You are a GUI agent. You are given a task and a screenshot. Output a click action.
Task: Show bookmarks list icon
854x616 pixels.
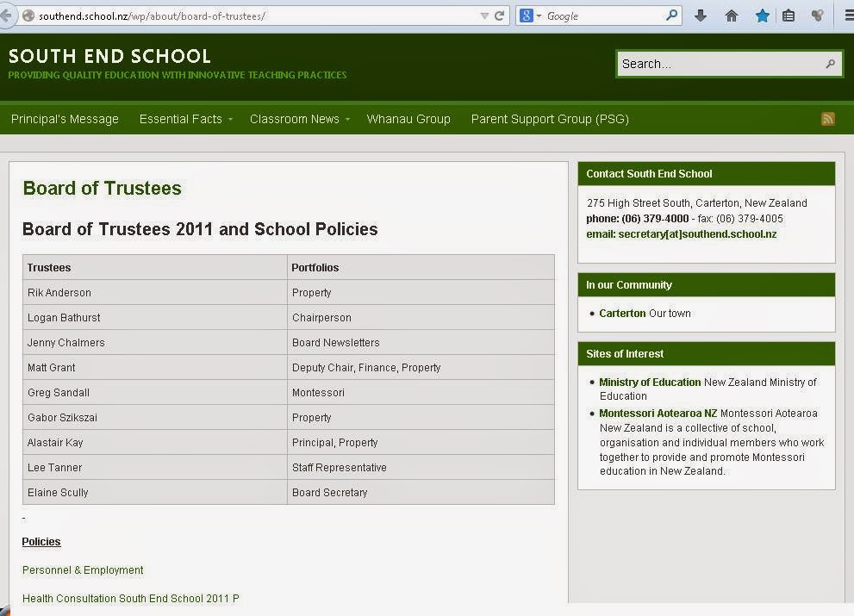pyautogui.click(x=789, y=16)
